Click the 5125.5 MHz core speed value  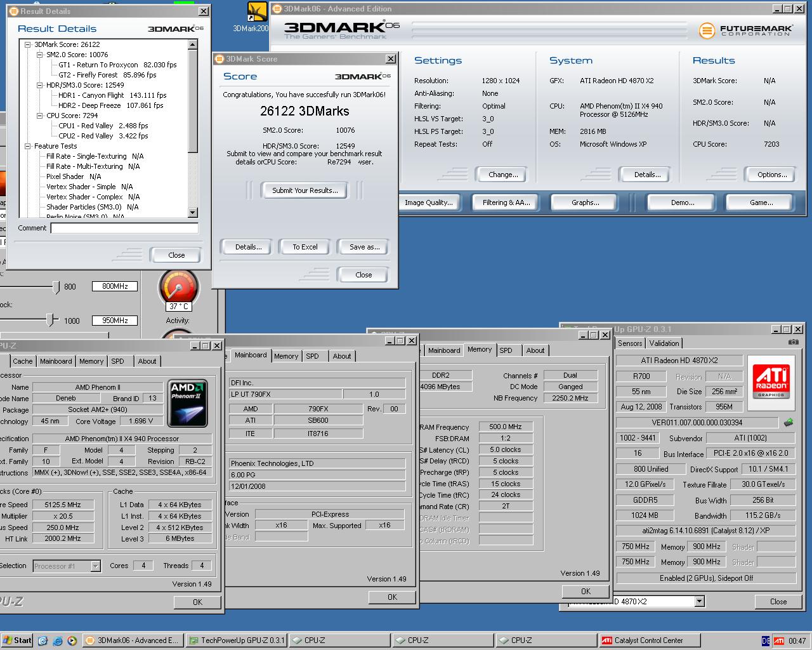(62, 505)
